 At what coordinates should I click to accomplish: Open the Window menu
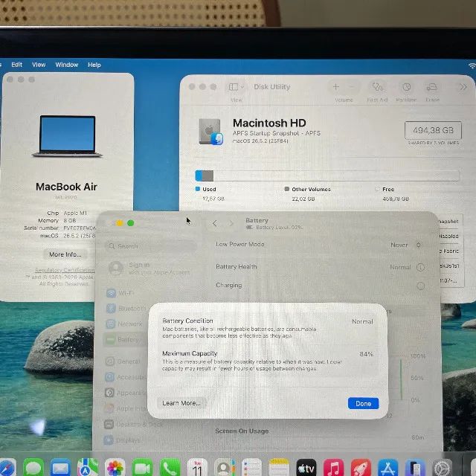point(67,65)
